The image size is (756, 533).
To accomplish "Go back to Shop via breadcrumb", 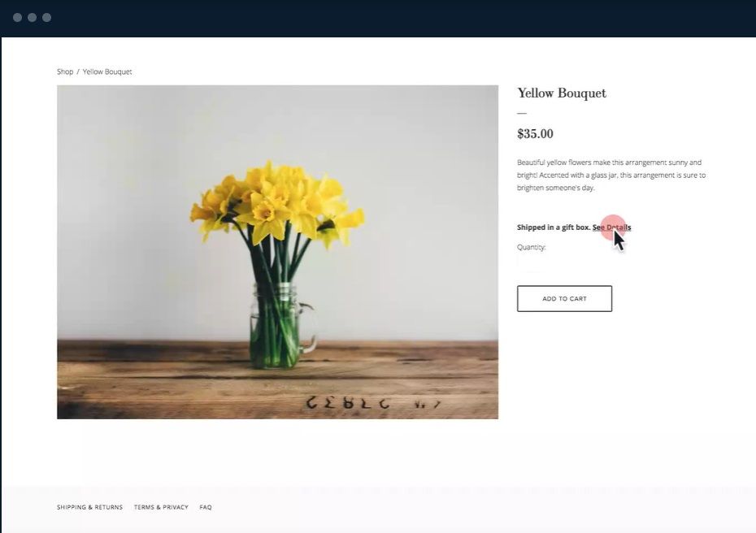I will [65, 71].
